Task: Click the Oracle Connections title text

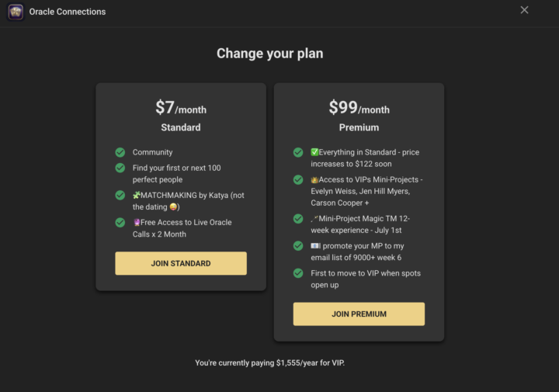Action: click(68, 12)
